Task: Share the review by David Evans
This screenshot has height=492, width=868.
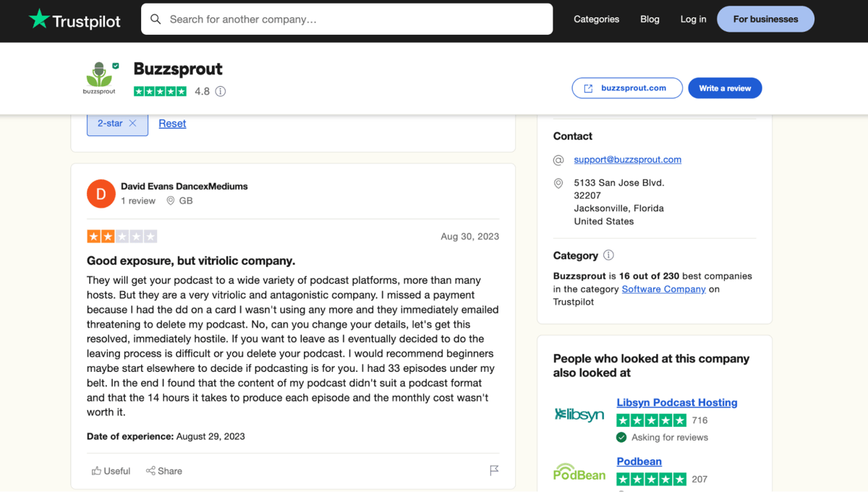Action: [x=164, y=471]
